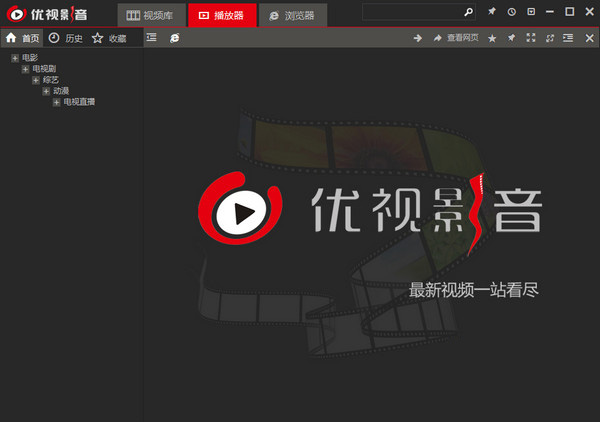
Task: Expand the 电视剧 tree node
Action: coord(25,69)
